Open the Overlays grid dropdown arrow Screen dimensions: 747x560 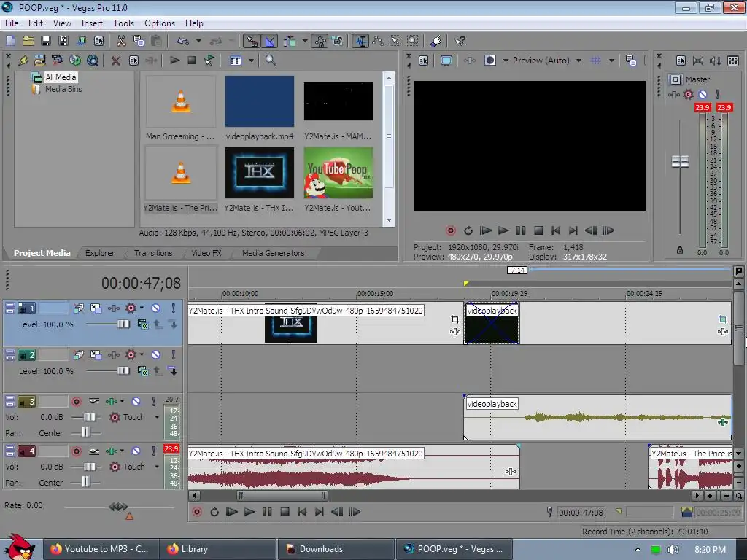(x=611, y=61)
